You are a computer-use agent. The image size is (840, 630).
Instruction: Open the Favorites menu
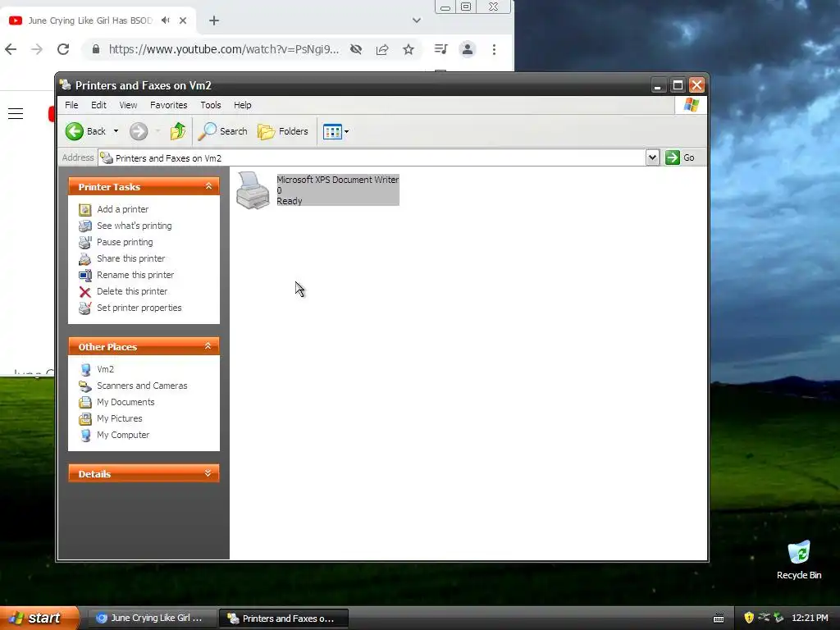pos(169,105)
